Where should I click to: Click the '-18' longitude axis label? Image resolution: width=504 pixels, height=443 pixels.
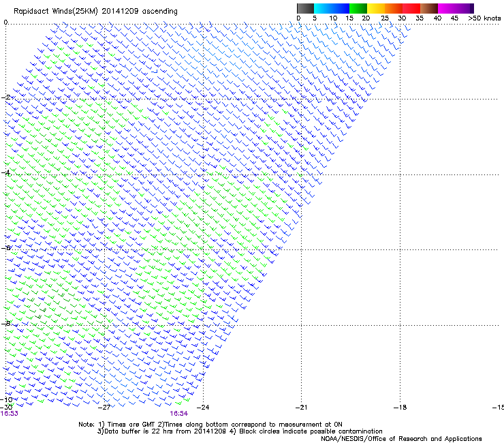pos(400,408)
